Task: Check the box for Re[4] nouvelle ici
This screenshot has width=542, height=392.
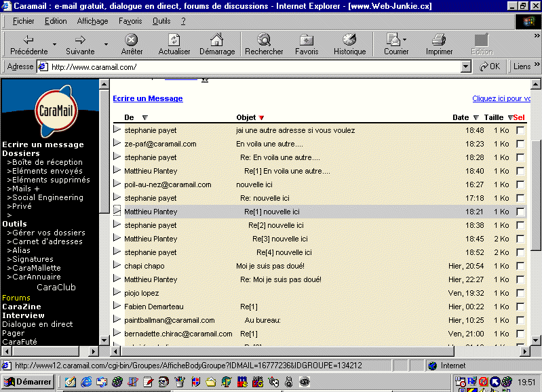Action: (520, 252)
